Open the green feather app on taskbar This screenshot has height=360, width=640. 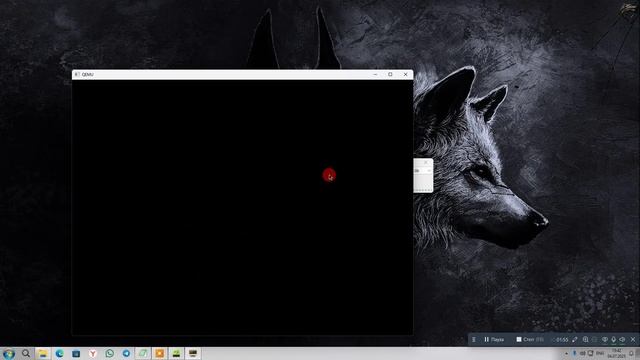click(x=143, y=353)
